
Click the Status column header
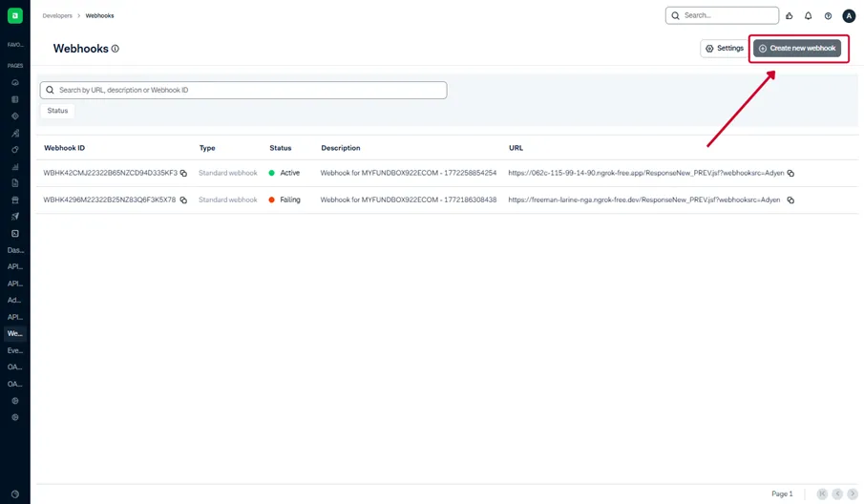(x=281, y=148)
